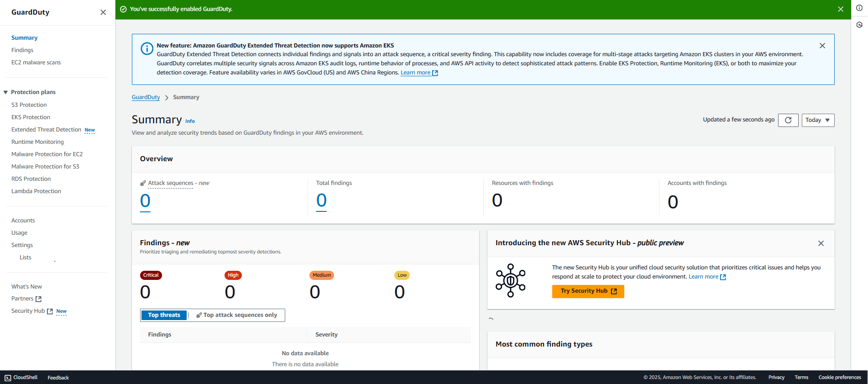
Task: Open Findings in the sidebar
Action: click(22, 50)
